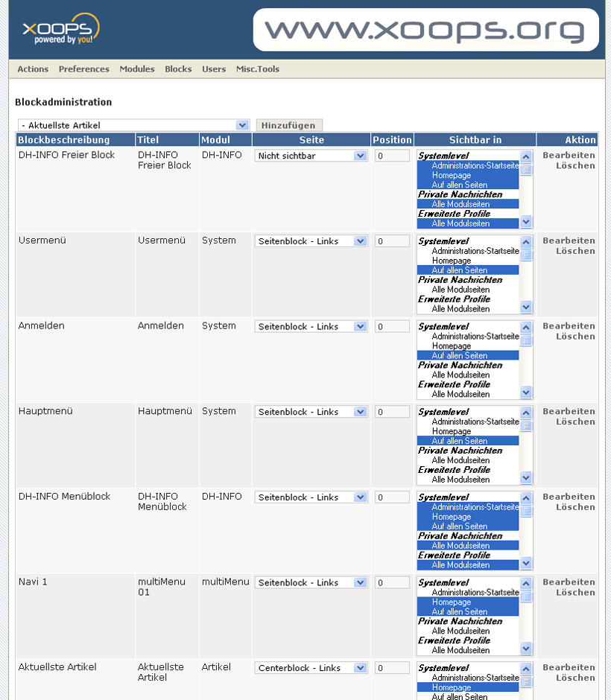
Task: Click Position field of Hauptmenü row
Action: point(392,412)
